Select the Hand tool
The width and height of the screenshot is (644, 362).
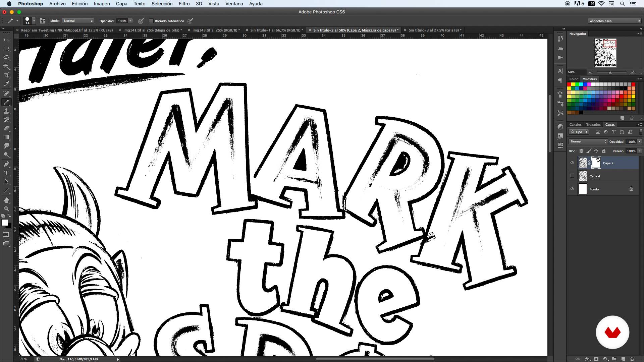6,200
